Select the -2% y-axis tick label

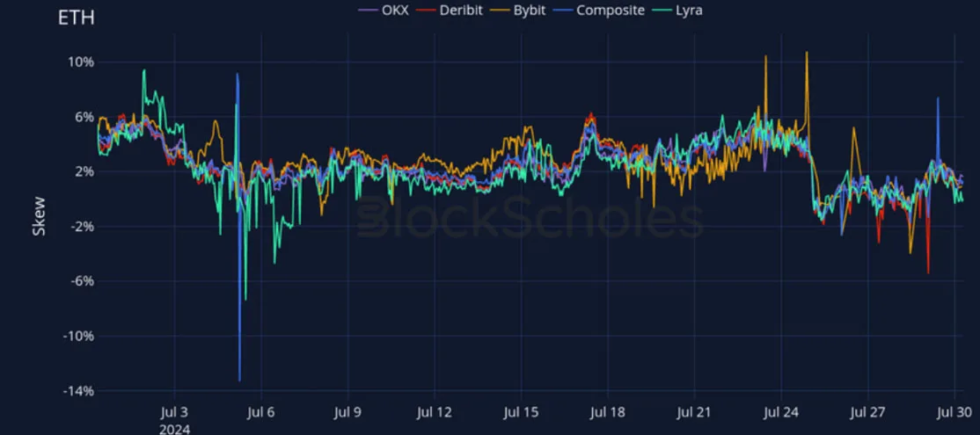click(x=82, y=227)
